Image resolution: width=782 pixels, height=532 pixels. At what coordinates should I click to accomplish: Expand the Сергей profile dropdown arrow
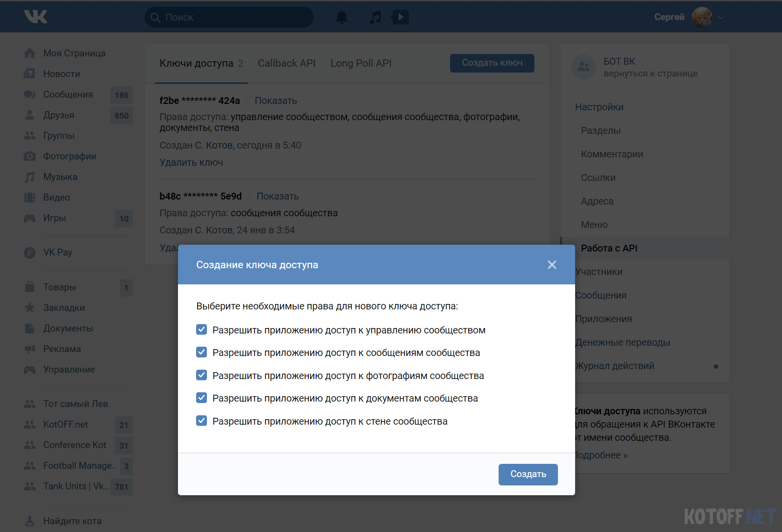click(x=721, y=18)
